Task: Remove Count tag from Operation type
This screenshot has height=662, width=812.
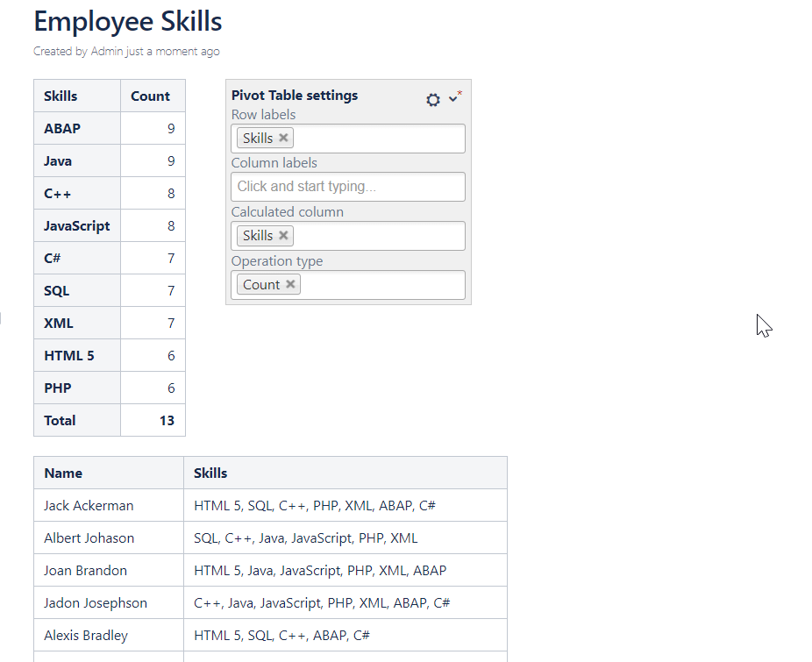Action: [x=290, y=284]
